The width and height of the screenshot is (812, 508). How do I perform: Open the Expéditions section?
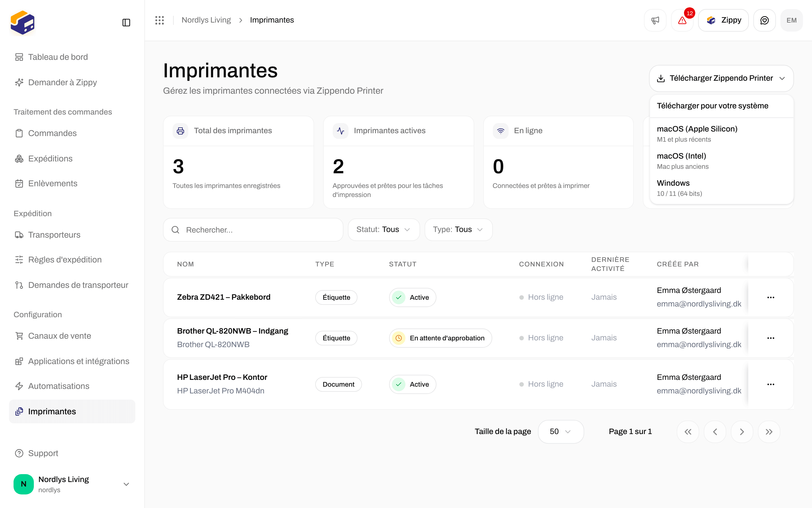pos(72,159)
